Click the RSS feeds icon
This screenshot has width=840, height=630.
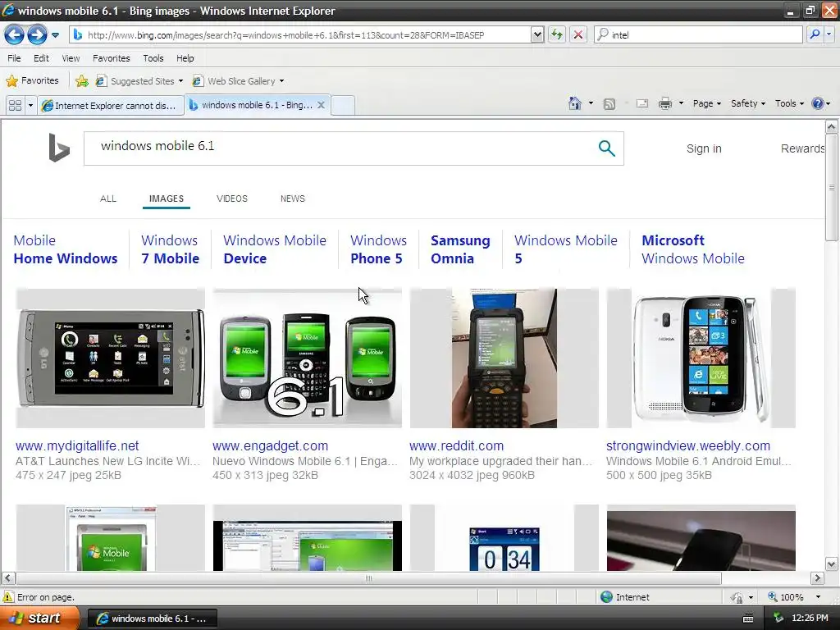point(609,104)
